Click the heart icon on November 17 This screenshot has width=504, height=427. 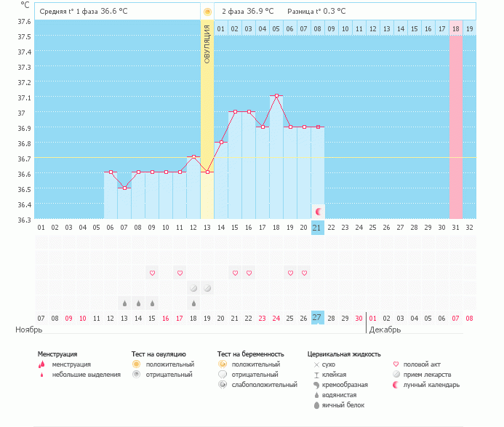[x=180, y=273]
